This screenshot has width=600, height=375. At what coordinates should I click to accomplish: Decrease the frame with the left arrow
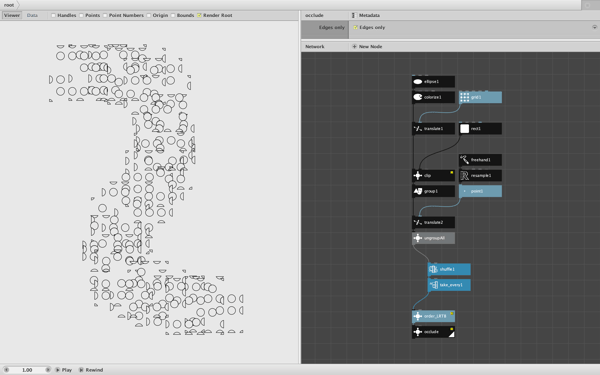coord(6,370)
